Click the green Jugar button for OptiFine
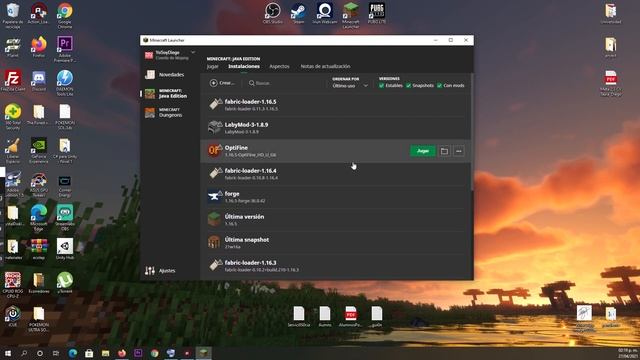Viewport: 640px width, 360px height. (422, 151)
